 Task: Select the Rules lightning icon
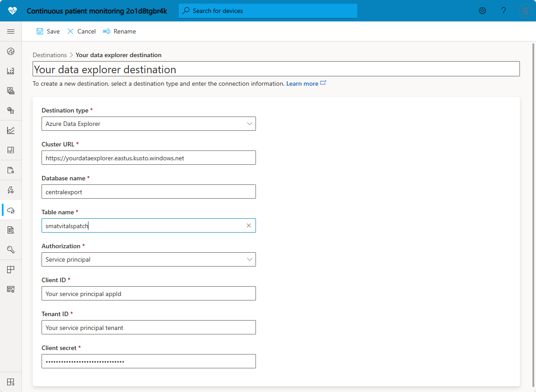click(x=11, y=190)
